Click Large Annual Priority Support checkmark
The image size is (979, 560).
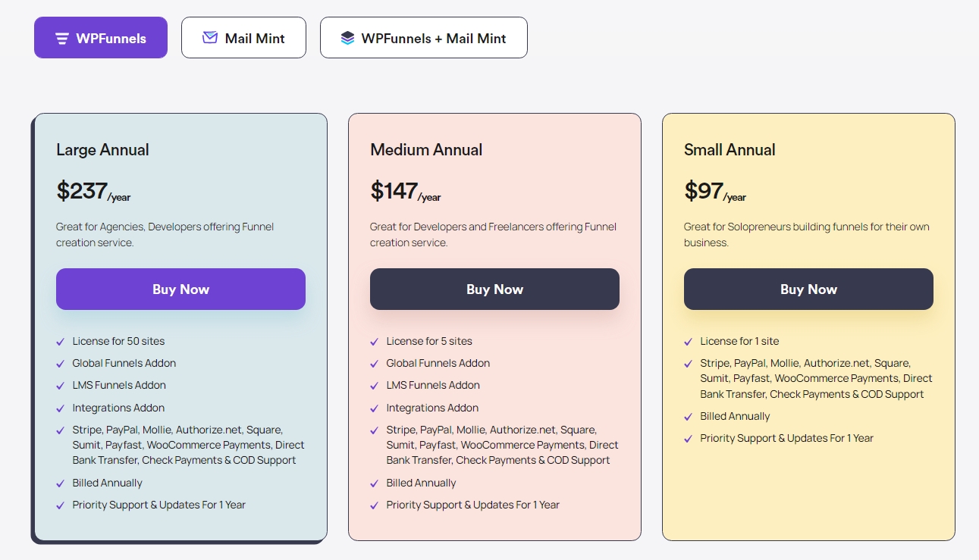coord(61,505)
